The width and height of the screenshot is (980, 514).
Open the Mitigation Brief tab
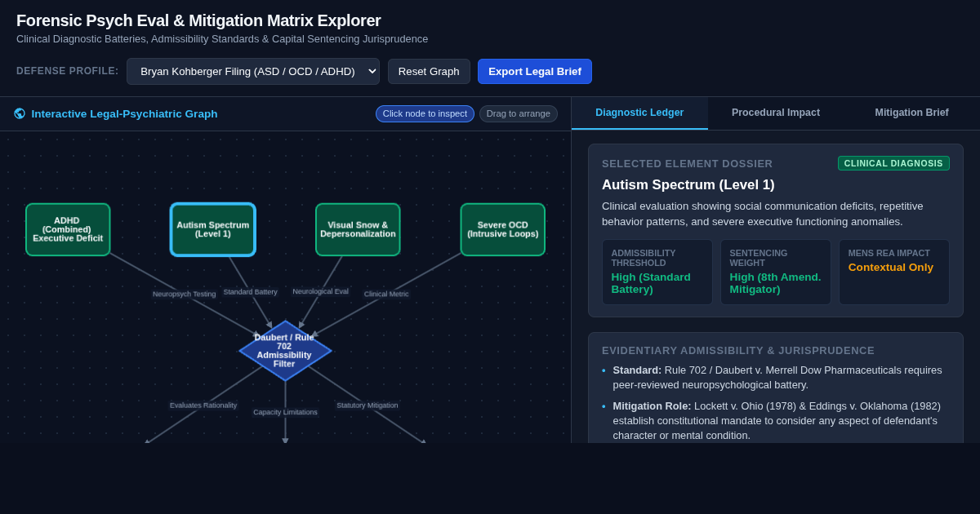[911, 113]
